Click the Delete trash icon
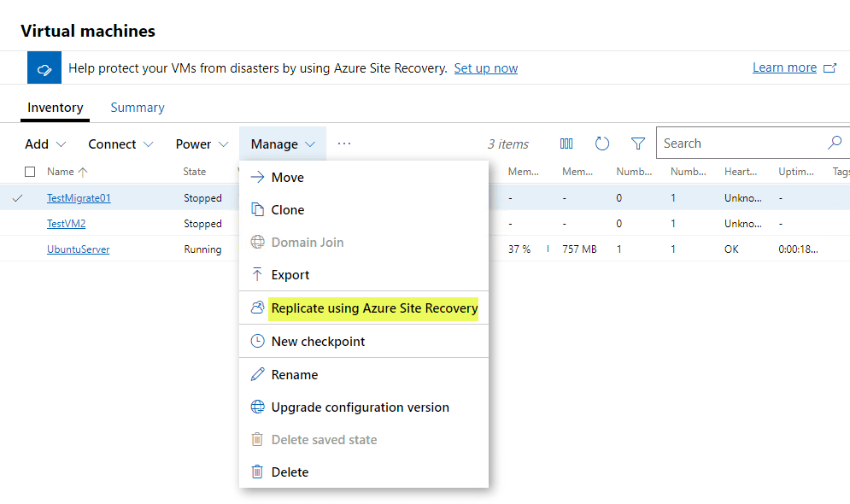This screenshot has height=504, width=850. tap(257, 472)
